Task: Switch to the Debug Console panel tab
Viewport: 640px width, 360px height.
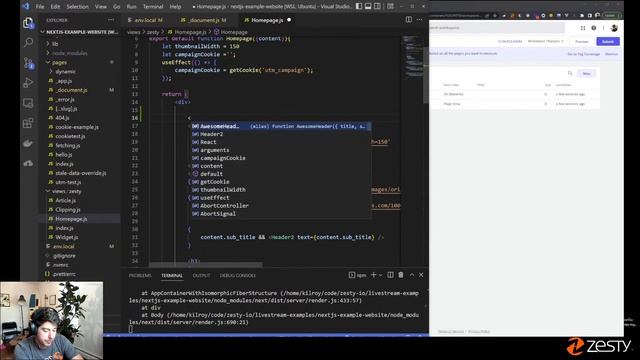Action: coord(238,276)
